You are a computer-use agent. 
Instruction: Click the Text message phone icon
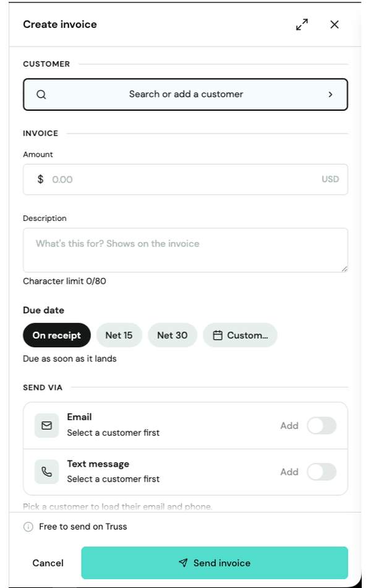(47, 472)
